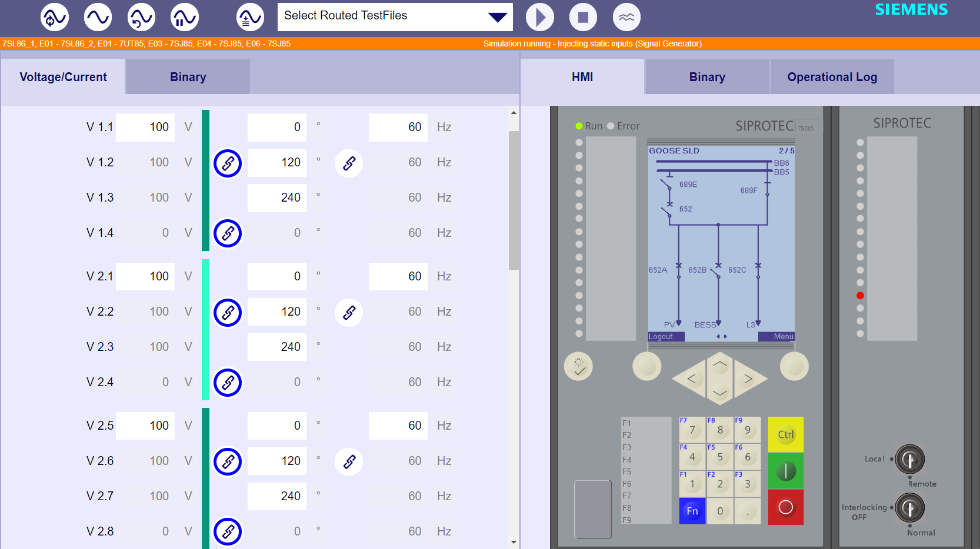Click the signal list scrollbar thumb
980x549 pixels.
point(514,200)
